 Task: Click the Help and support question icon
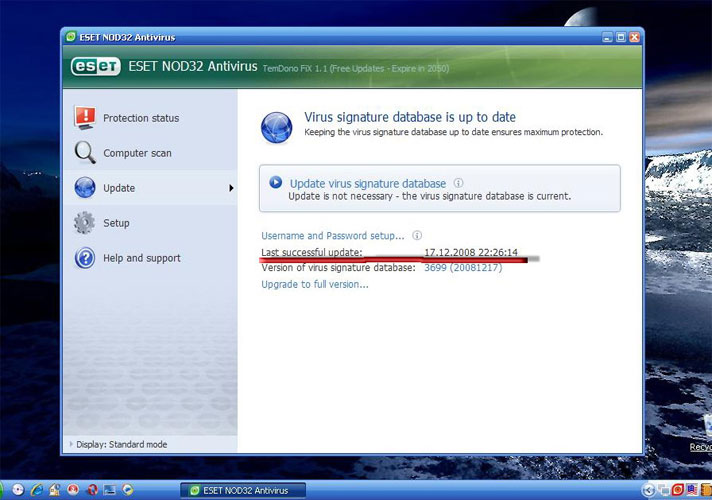pos(85,258)
